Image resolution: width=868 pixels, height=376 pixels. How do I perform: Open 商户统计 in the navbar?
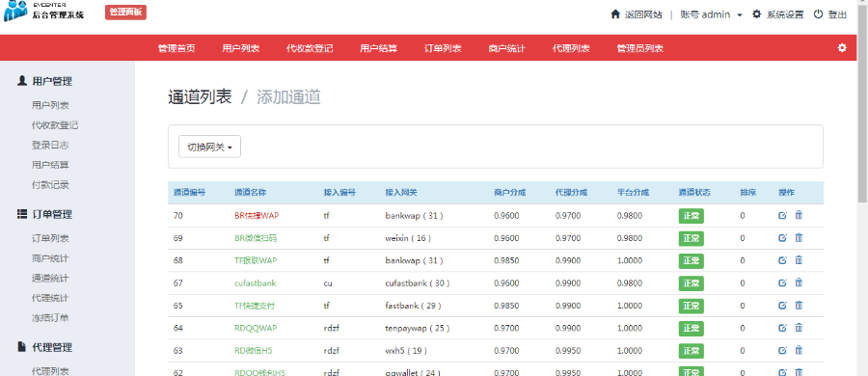(506, 48)
